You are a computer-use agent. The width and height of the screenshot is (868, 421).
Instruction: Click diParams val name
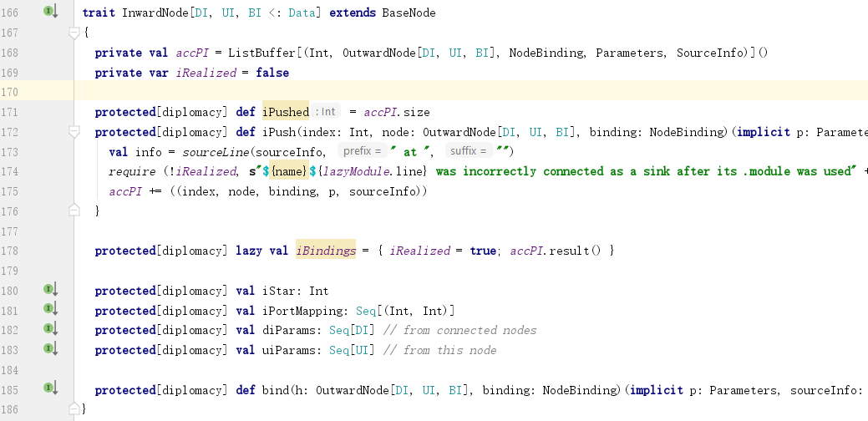pyautogui.click(x=289, y=330)
